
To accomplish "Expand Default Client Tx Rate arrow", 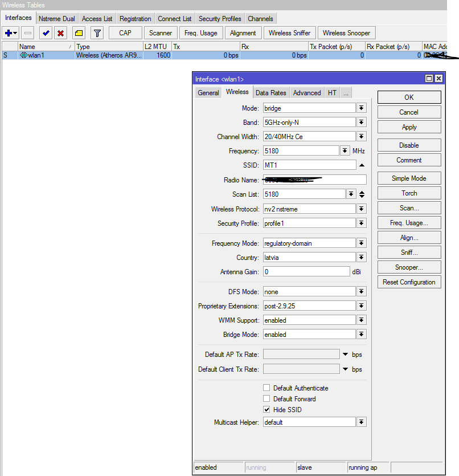I will (x=345, y=369).
